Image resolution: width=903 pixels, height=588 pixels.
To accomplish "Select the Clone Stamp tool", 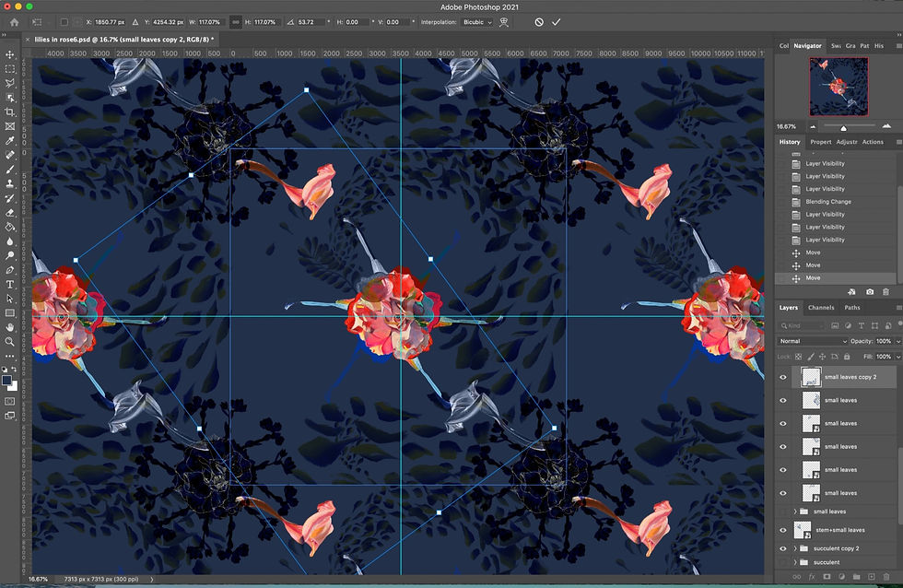I will coord(10,184).
